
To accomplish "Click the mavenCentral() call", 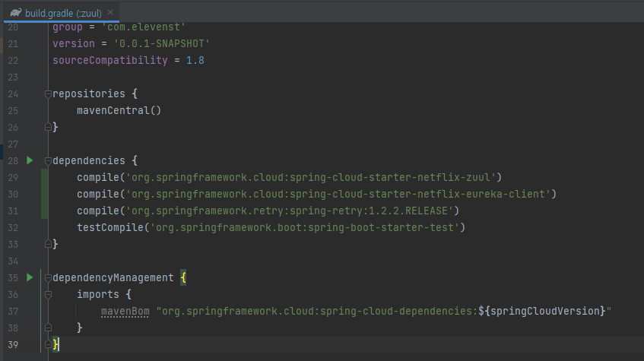I will [x=119, y=110].
